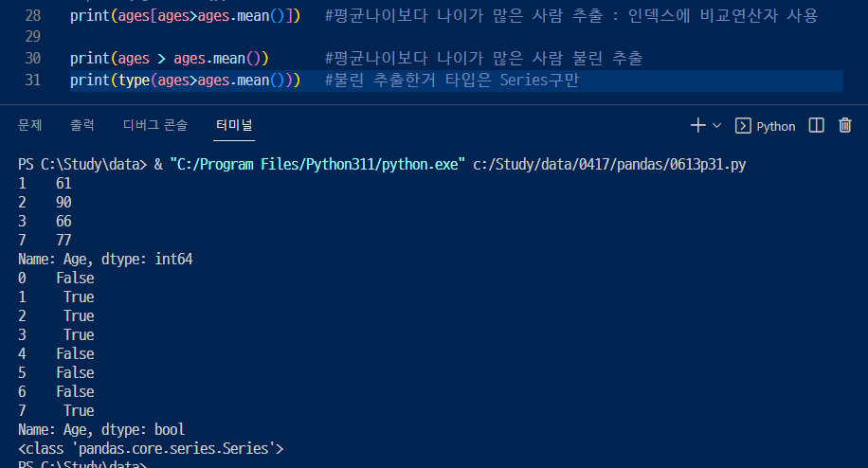
Task: Click output "<class 'pandas.core.series.Series'>"
Action: pyautogui.click(x=151, y=448)
